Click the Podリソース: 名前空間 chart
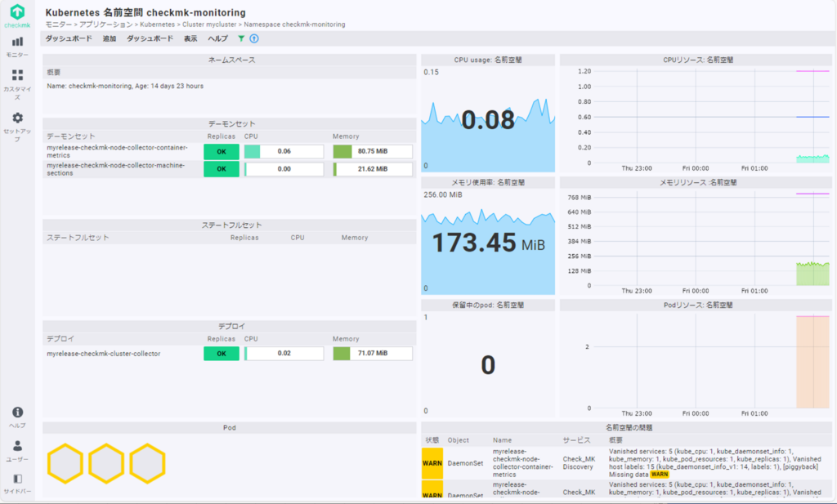This screenshot has width=837, height=504. click(697, 365)
